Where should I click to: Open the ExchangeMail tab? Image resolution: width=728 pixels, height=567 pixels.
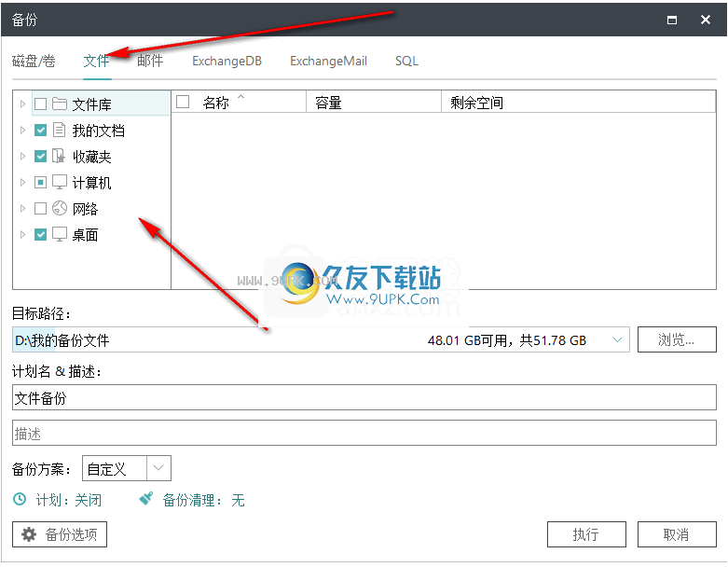[x=329, y=61]
